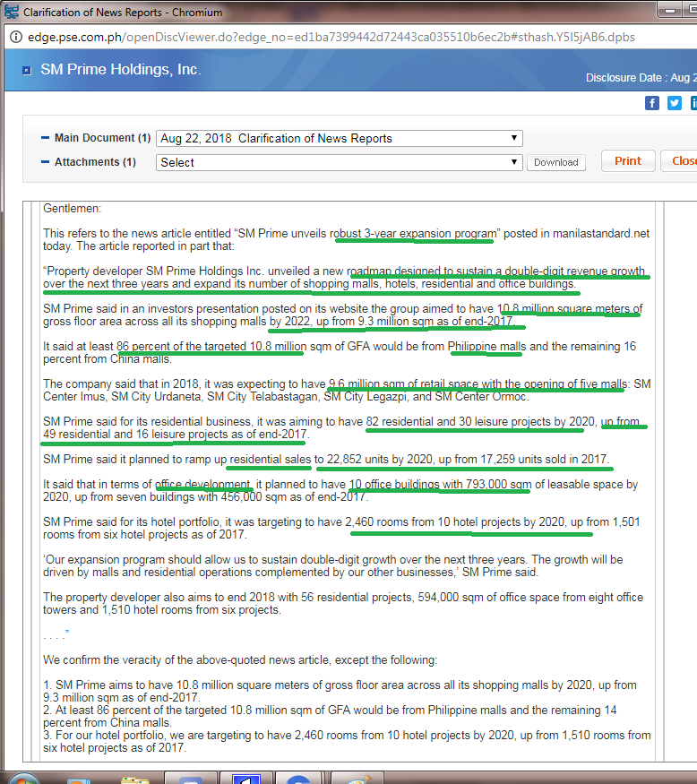
Task: Click the SM Prime Holdings, Inc. heading
Action: [121, 70]
